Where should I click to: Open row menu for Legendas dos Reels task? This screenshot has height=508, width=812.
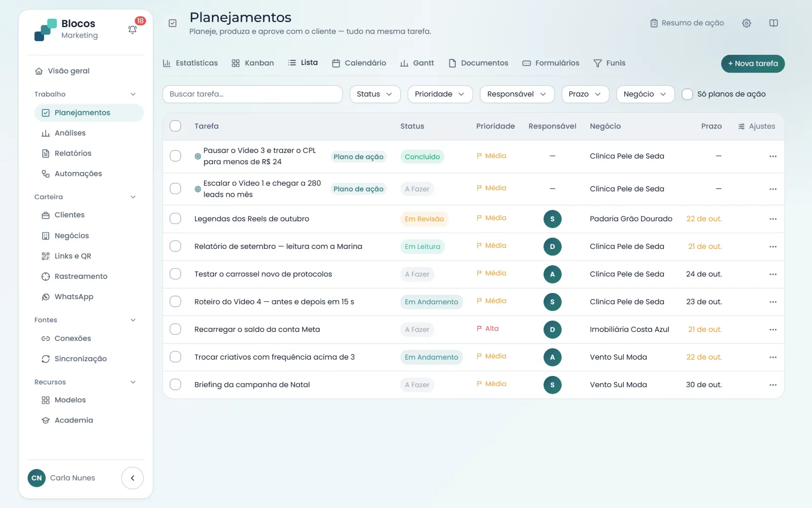point(773,219)
